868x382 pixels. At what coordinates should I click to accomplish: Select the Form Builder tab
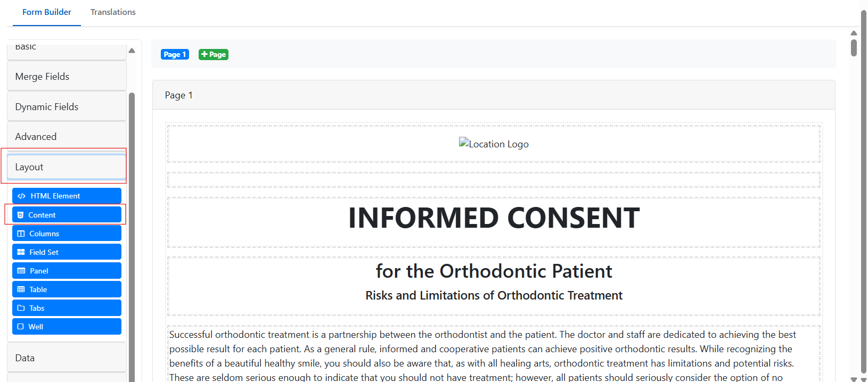[x=47, y=12]
